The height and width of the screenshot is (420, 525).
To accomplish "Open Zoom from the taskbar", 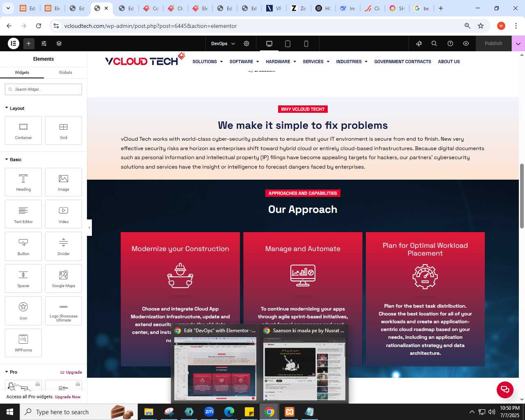I will pyautogui.click(x=209, y=412).
